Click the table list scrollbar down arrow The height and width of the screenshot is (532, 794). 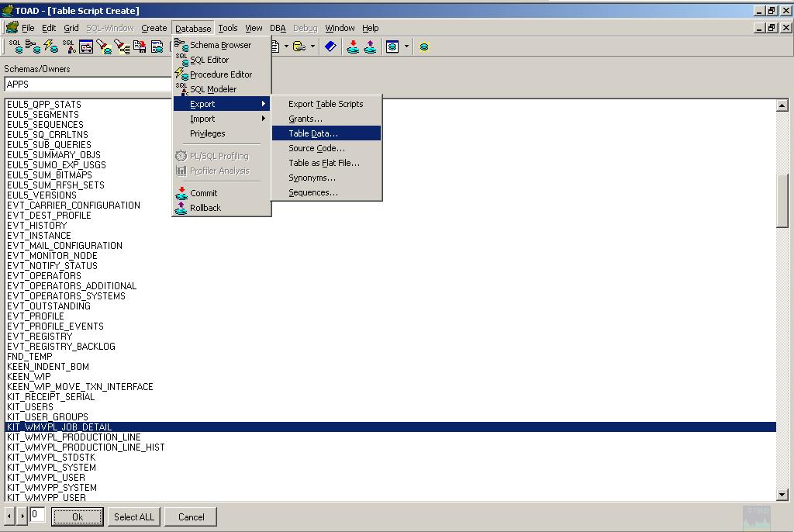(x=782, y=495)
